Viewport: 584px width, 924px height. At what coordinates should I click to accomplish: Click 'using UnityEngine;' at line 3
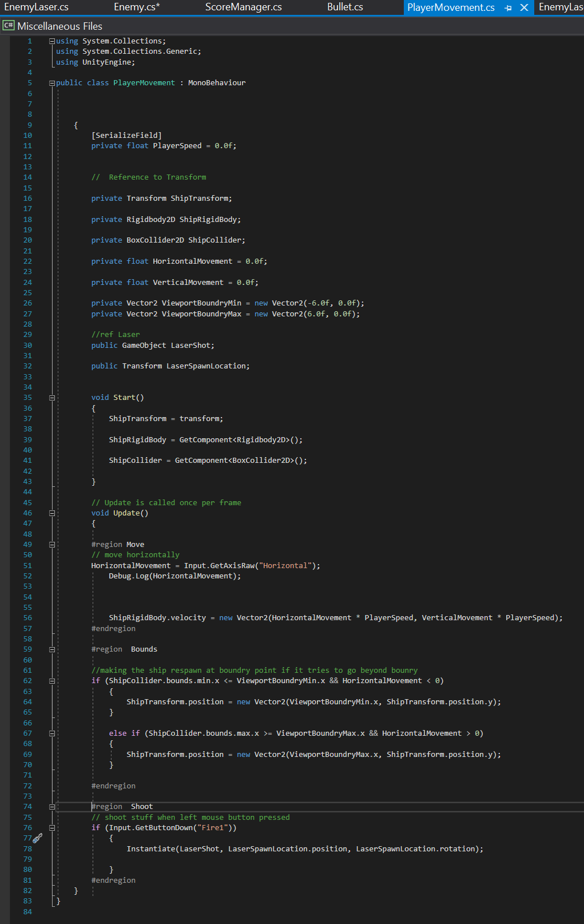96,62
